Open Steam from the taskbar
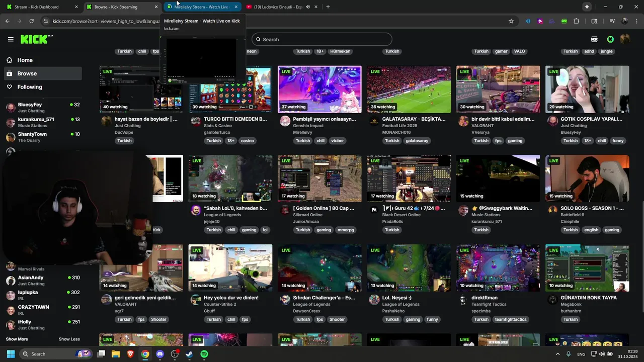The image size is (644, 362). pos(189,354)
